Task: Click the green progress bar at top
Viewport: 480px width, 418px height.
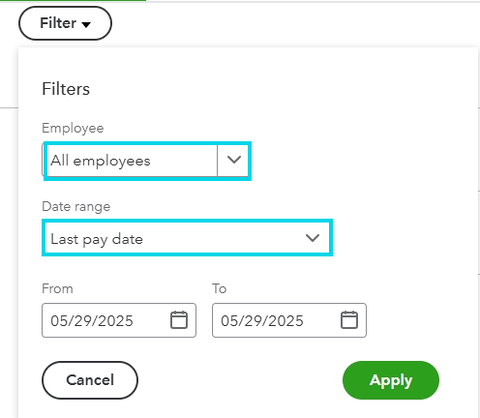Action: pos(73,1)
